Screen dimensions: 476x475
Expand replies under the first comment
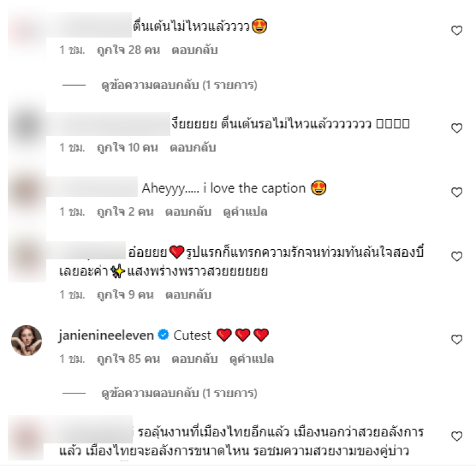pos(179,85)
